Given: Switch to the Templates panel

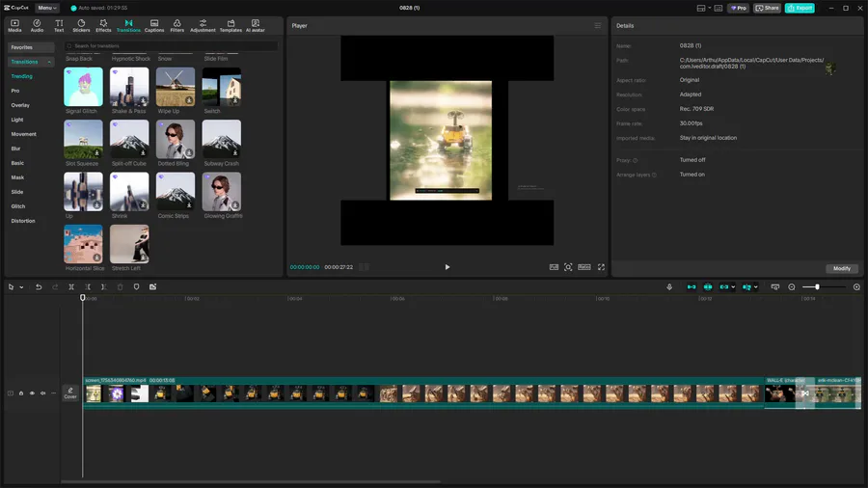Looking at the screenshot, I should (231, 25).
